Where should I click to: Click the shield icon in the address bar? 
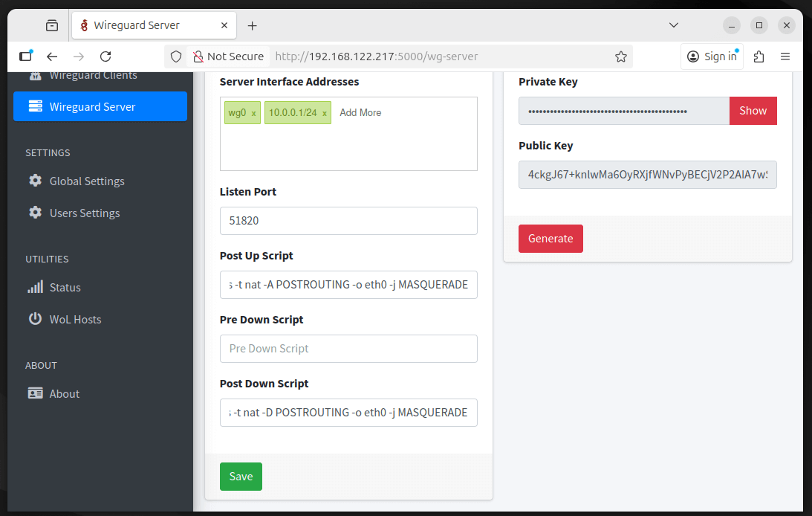pos(175,56)
